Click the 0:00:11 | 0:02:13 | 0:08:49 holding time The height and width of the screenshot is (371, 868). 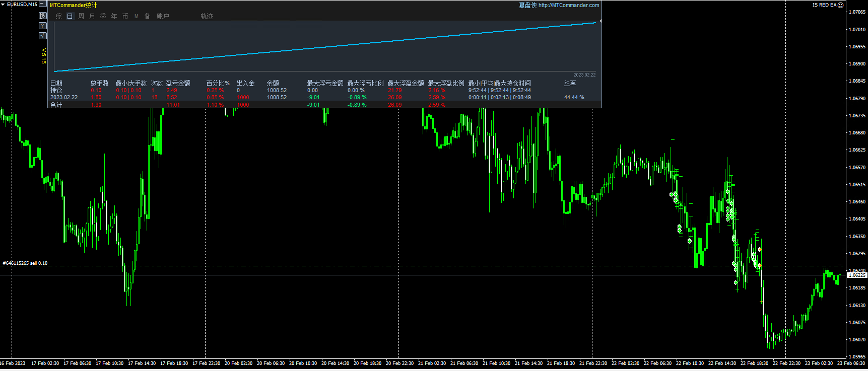(x=500, y=97)
